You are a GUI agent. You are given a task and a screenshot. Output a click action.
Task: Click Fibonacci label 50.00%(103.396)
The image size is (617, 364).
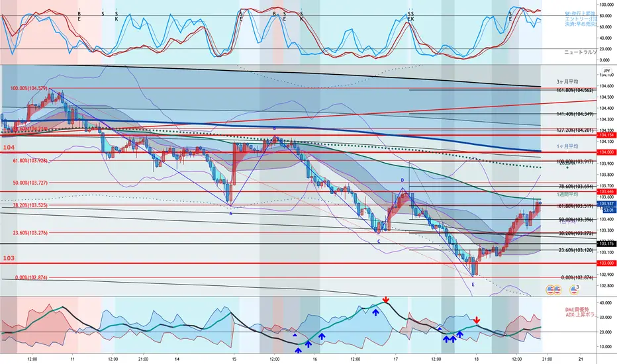click(576, 219)
